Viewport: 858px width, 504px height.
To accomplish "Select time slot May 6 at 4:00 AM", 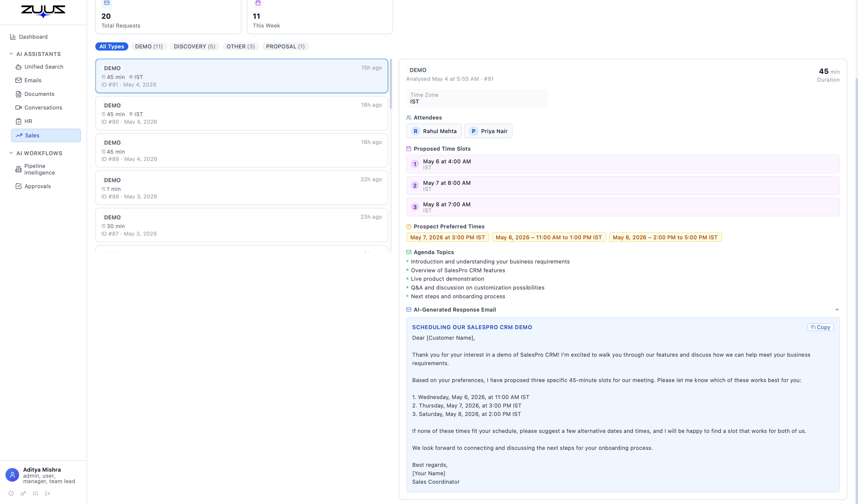I will tap(623, 164).
